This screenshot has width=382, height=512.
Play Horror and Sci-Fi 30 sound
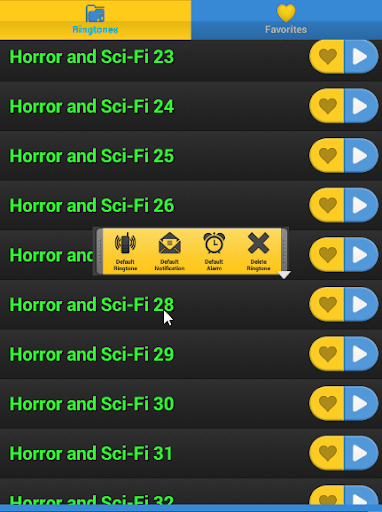(x=361, y=404)
